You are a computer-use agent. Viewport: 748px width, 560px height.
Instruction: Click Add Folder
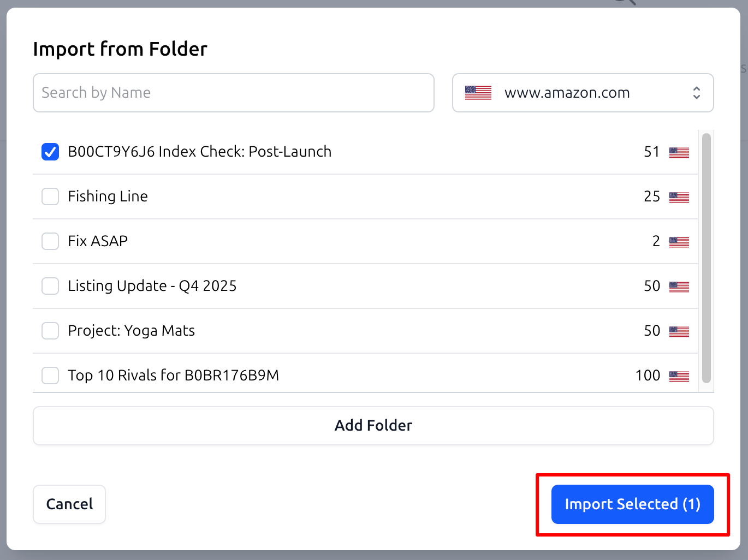pos(373,426)
